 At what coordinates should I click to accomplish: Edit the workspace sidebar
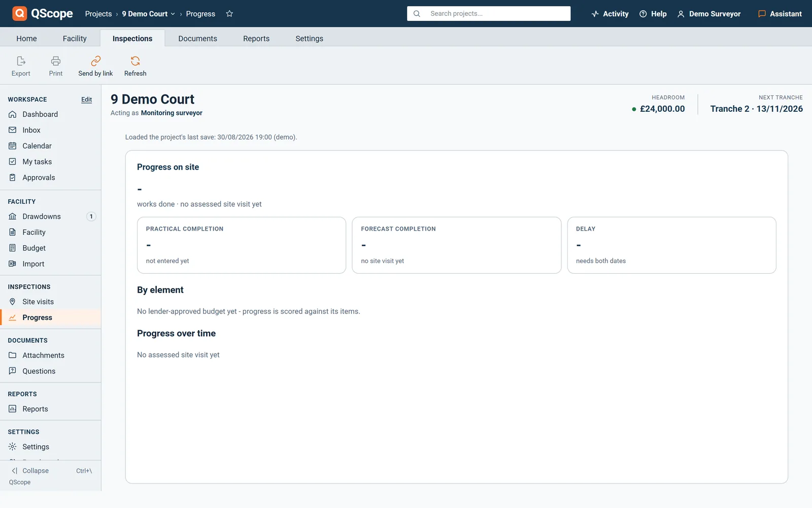pyautogui.click(x=87, y=100)
